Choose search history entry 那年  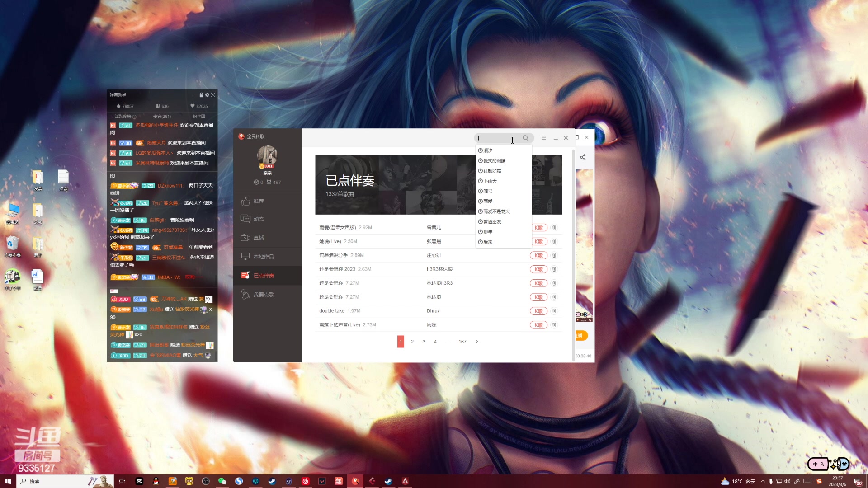coord(504,232)
